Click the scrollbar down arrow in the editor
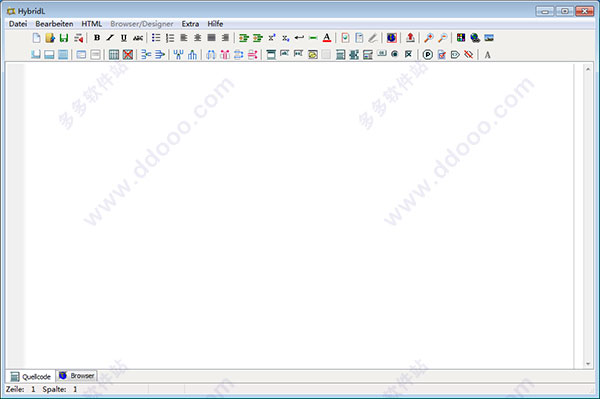 point(588,364)
